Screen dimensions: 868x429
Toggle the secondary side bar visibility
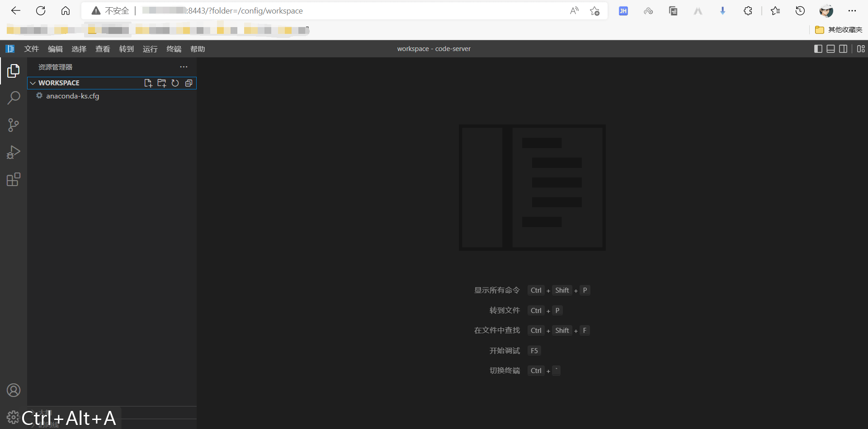pyautogui.click(x=843, y=49)
